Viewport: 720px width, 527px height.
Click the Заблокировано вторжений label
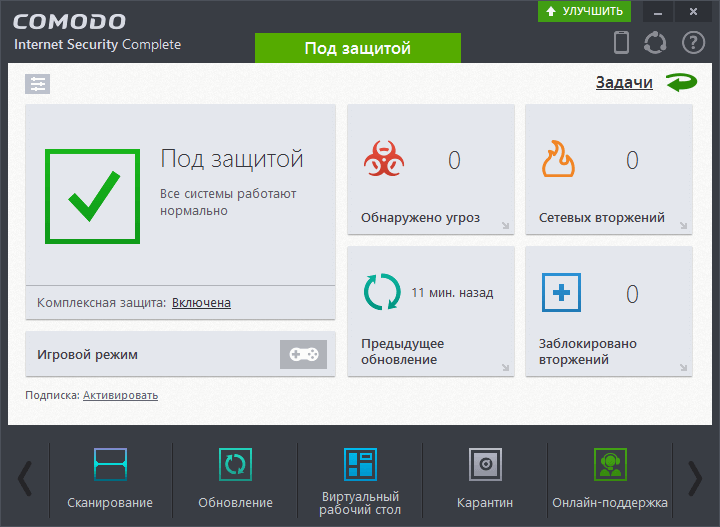pyautogui.click(x=588, y=351)
